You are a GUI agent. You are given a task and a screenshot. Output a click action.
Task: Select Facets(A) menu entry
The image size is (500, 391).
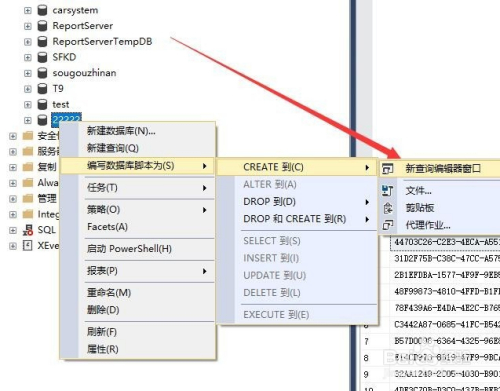pos(137,227)
